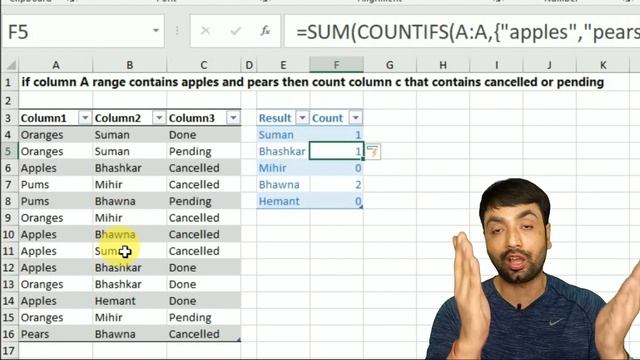Click the Result header cell

click(x=283, y=118)
